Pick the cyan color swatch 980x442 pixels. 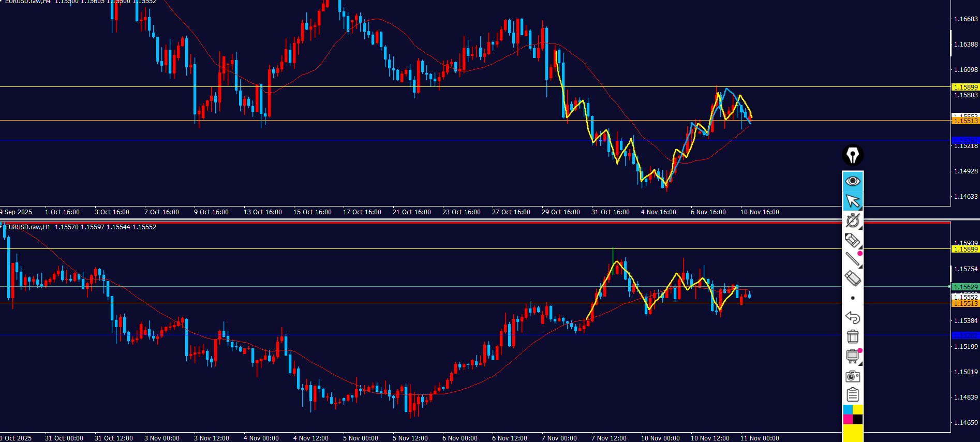tap(848, 409)
